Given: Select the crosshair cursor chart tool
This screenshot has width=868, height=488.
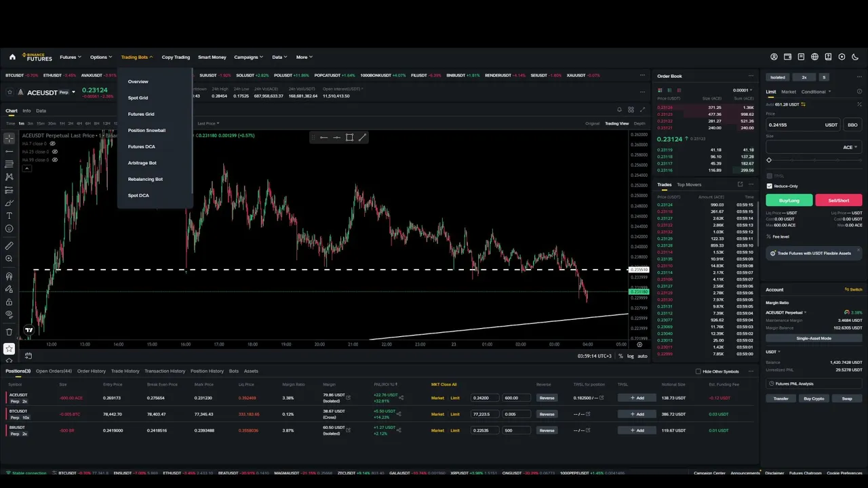Looking at the screenshot, I should tap(9, 138).
